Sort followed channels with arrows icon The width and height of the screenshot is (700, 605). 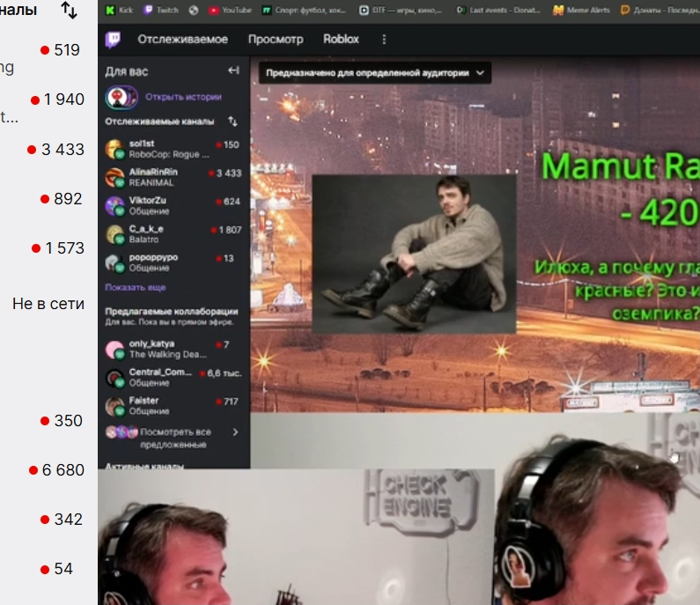coord(233,122)
